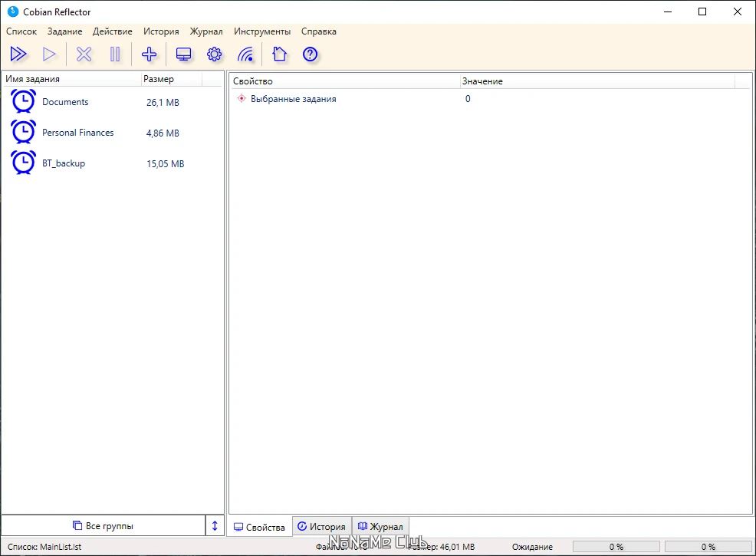This screenshot has height=556, width=756.
Task: Click the Cancel X icon in toolbar
Action: coord(84,54)
